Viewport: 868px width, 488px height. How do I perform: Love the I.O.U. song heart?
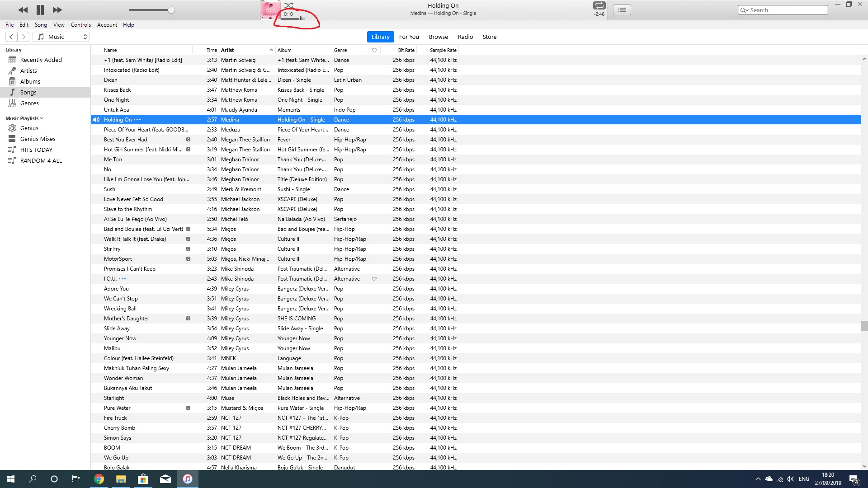374,279
